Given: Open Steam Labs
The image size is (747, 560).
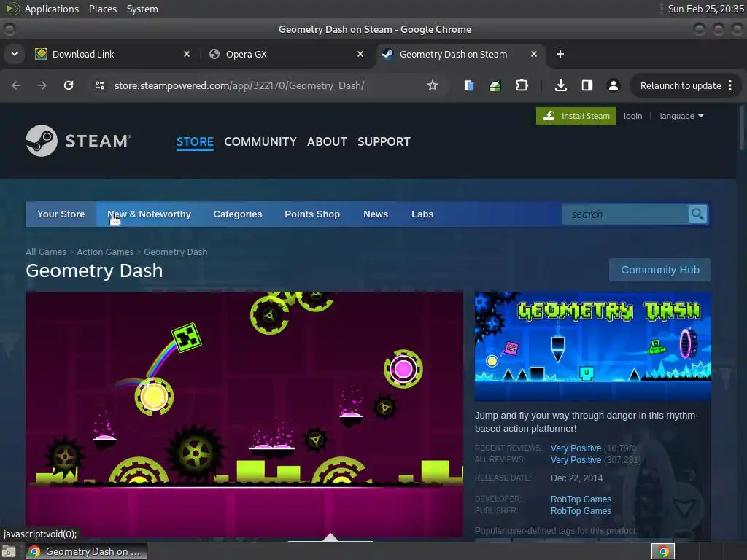Looking at the screenshot, I should 422,214.
